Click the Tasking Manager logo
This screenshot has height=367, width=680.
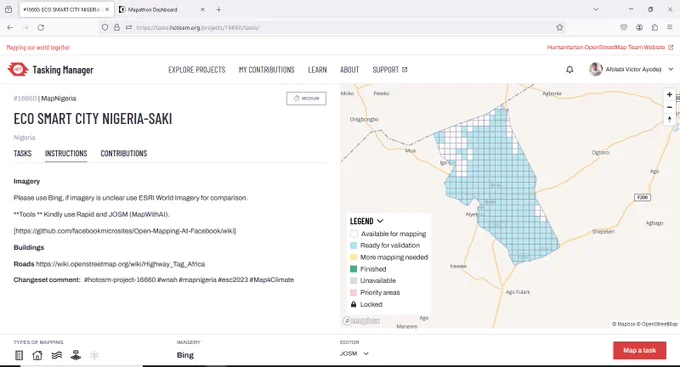(50, 69)
